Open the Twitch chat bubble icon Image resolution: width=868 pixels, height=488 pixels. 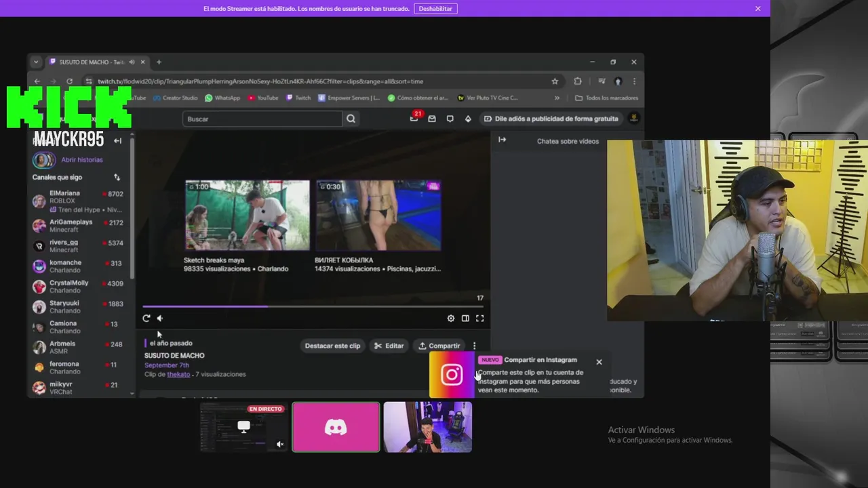450,119
